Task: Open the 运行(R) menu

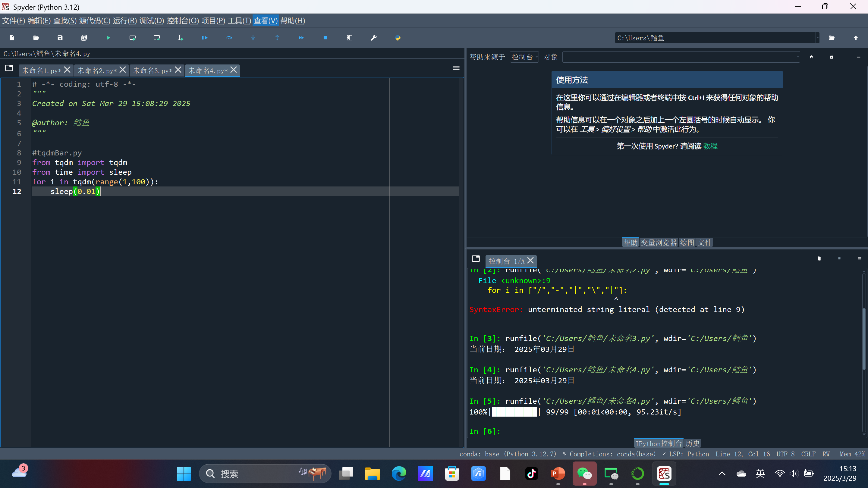Action: [124, 21]
